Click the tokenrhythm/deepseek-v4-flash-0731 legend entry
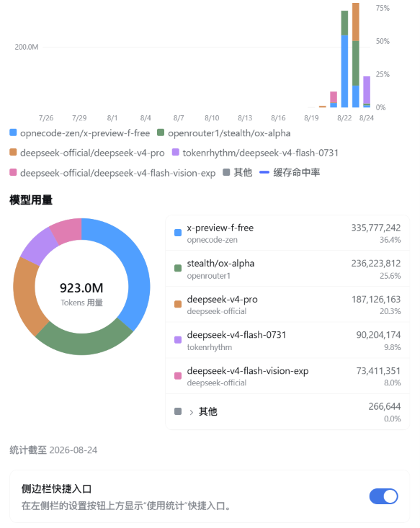The width and height of the screenshot is (420, 528). pyautogui.click(x=255, y=153)
